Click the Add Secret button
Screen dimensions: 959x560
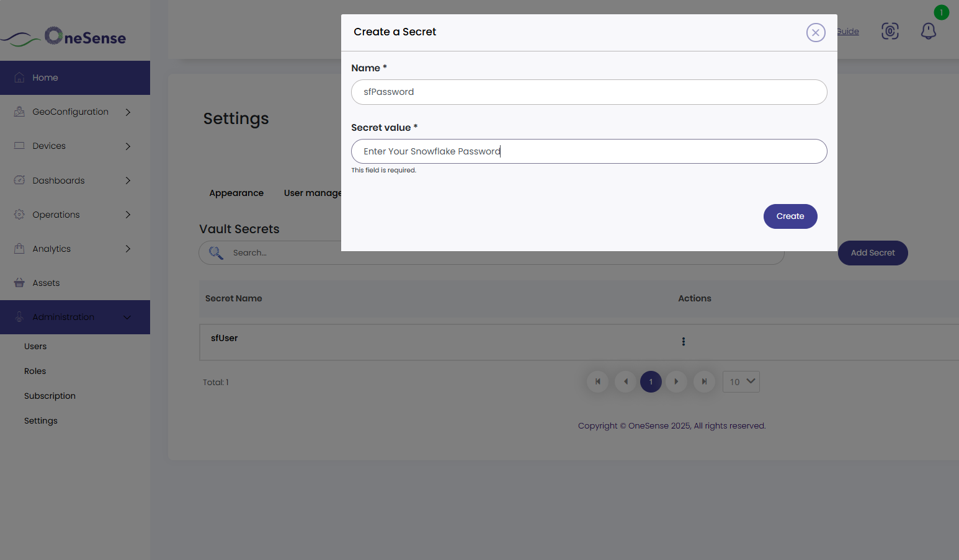[x=873, y=253]
